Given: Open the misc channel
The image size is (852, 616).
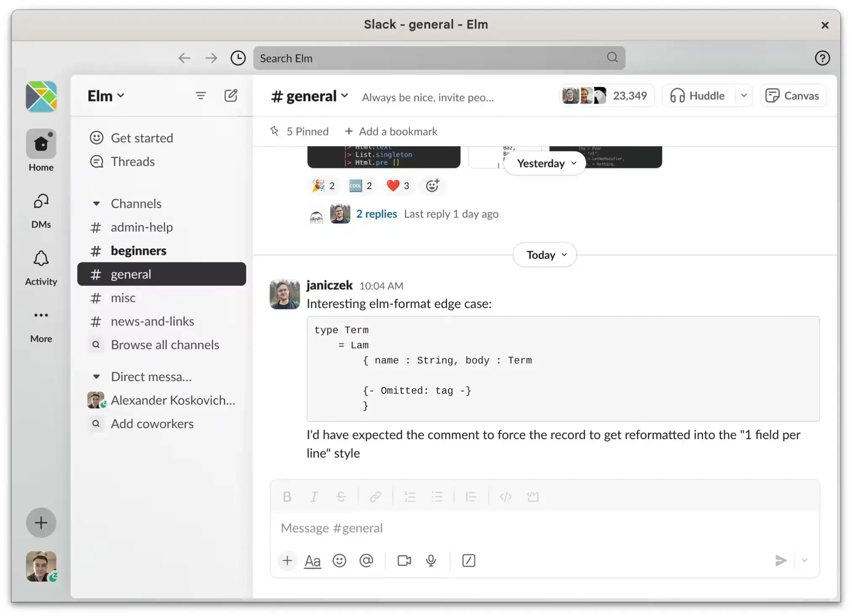Looking at the screenshot, I should click(x=162, y=298).
